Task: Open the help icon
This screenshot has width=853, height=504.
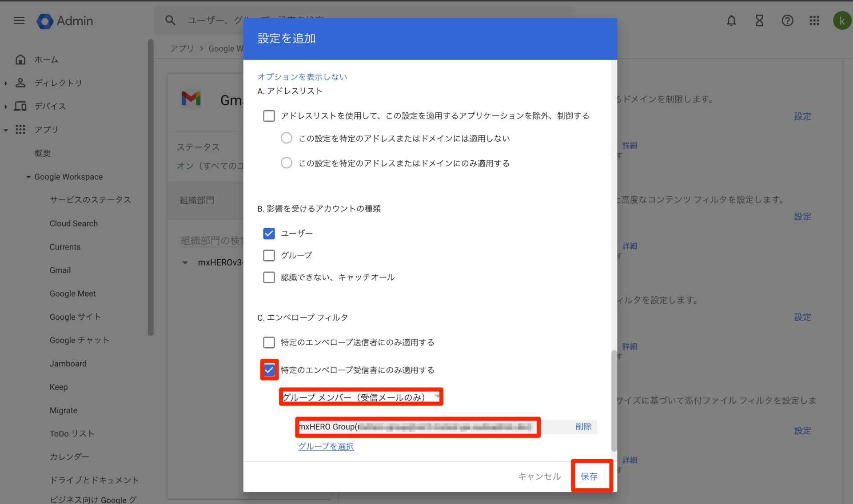Action: (787, 20)
